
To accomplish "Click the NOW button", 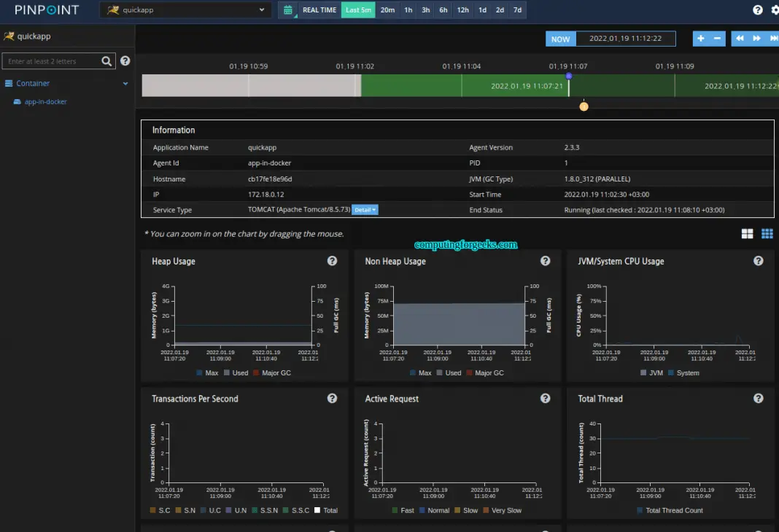I will pyautogui.click(x=560, y=39).
